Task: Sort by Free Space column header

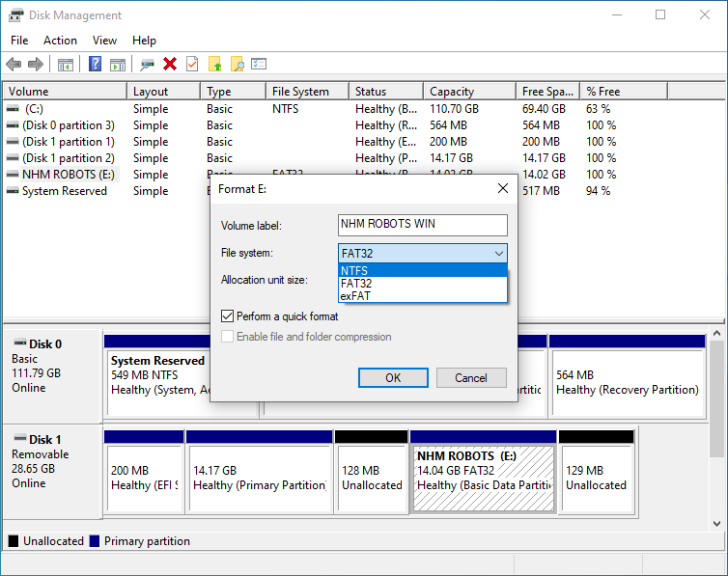Action: (x=548, y=92)
